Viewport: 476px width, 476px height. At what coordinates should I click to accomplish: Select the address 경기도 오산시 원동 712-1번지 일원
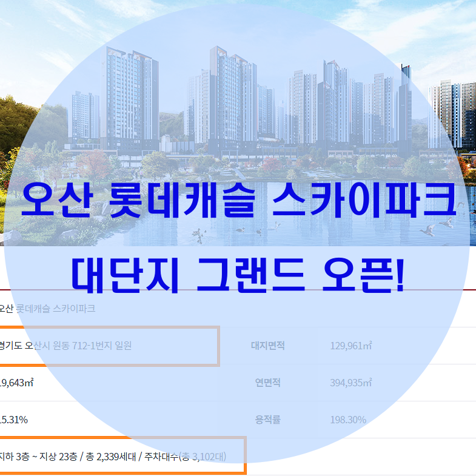[65, 346]
